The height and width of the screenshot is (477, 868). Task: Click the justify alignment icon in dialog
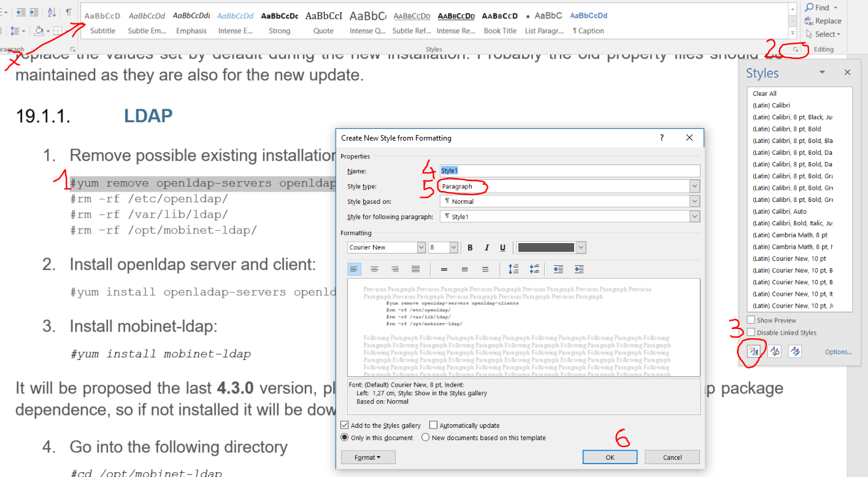click(415, 269)
